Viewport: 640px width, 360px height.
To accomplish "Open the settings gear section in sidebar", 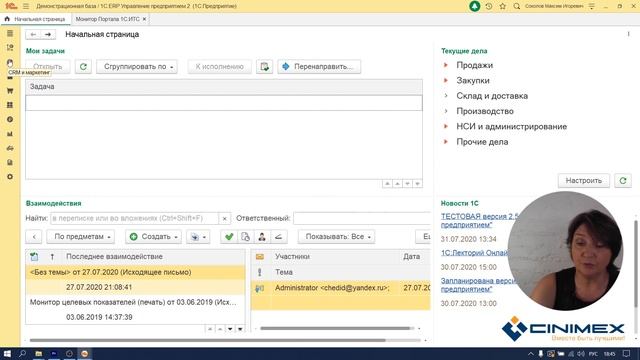I will pos(10,176).
